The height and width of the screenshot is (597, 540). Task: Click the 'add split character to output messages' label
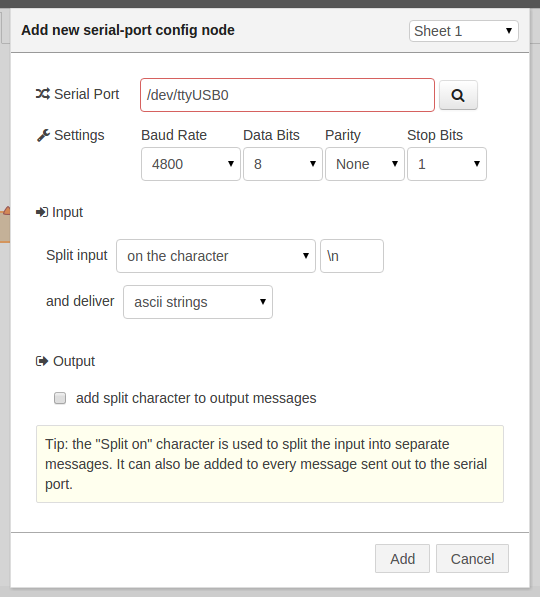click(196, 398)
